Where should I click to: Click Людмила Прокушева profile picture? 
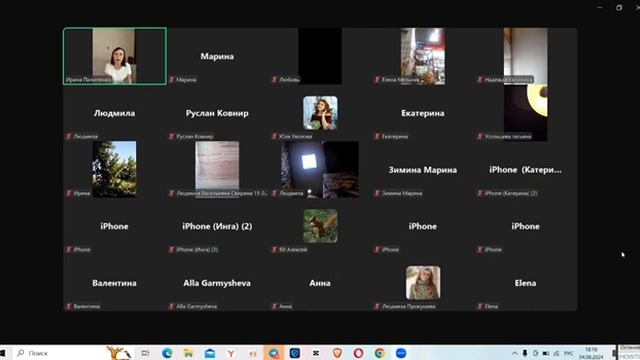point(423,283)
